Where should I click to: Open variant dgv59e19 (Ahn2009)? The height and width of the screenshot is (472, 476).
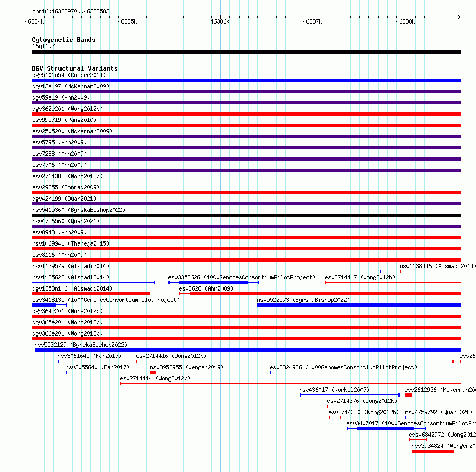click(61, 97)
